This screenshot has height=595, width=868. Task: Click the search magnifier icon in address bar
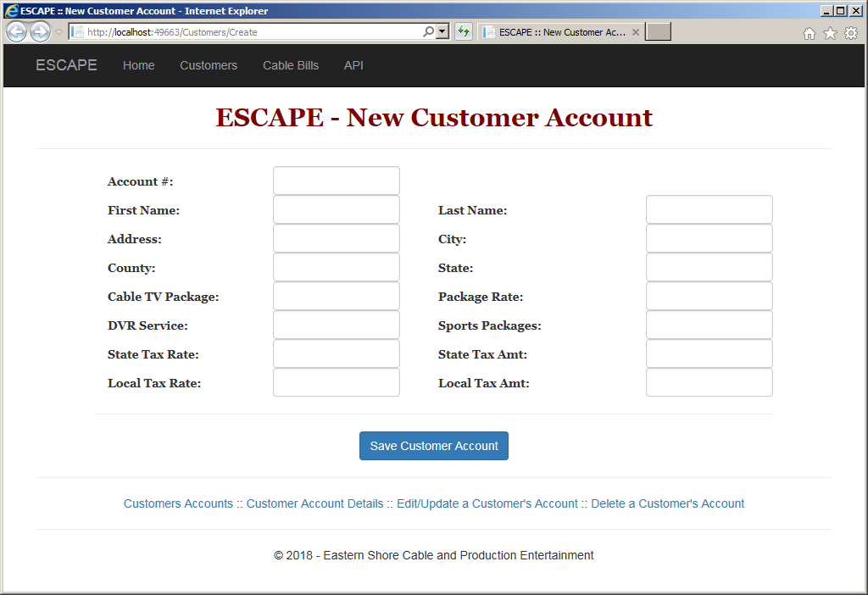coord(428,31)
